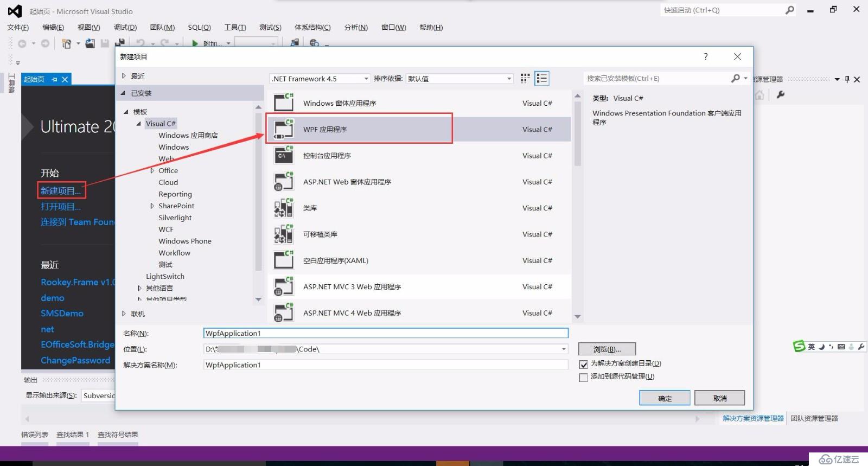Screen dimensions: 868x466
Task: Collapse the 已安装 section
Action: pyautogui.click(x=123, y=93)
